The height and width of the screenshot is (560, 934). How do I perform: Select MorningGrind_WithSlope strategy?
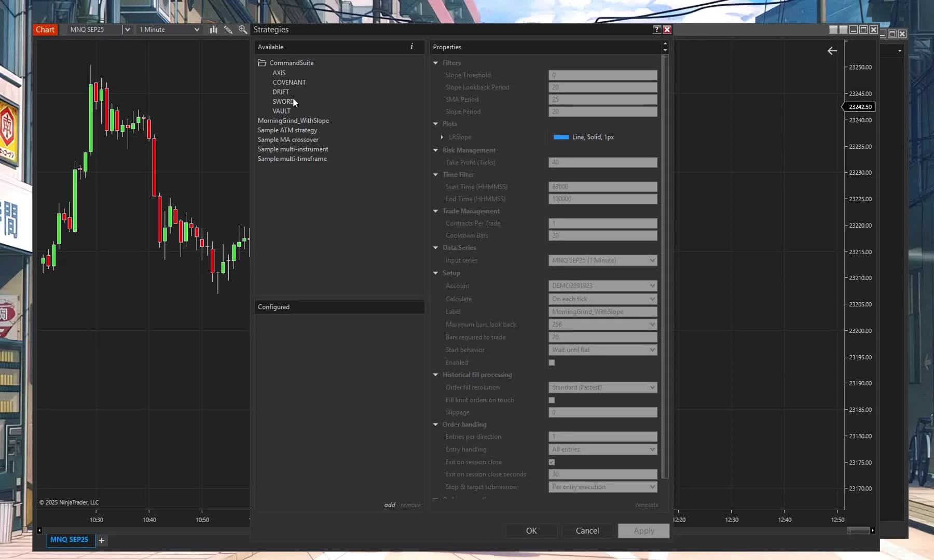point(293,120)
